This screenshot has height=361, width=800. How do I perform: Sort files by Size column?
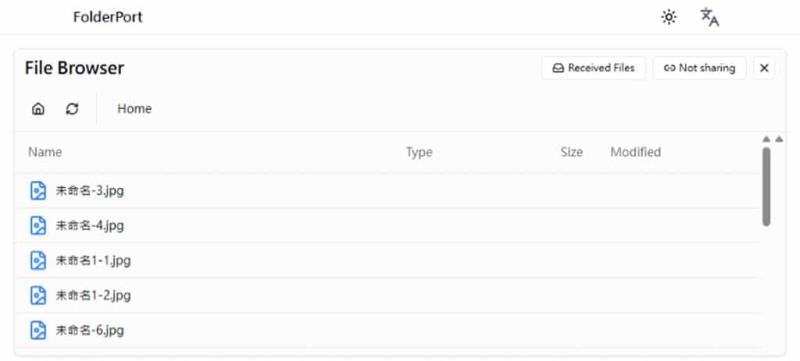tap(571, 152)
